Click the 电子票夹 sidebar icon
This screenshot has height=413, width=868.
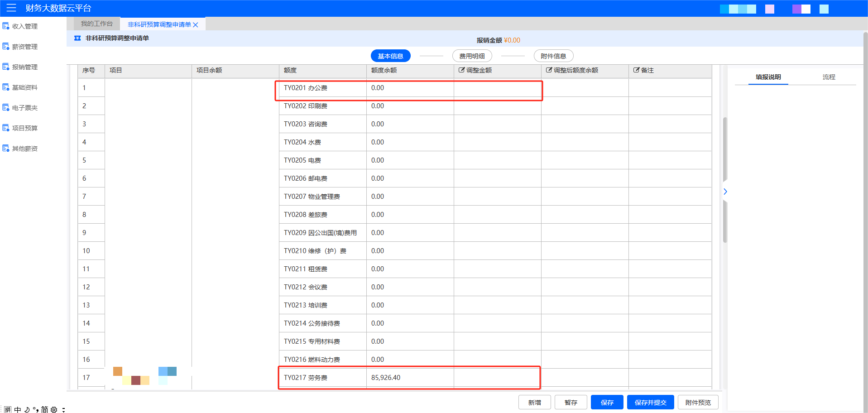click(x=6, y=108)
